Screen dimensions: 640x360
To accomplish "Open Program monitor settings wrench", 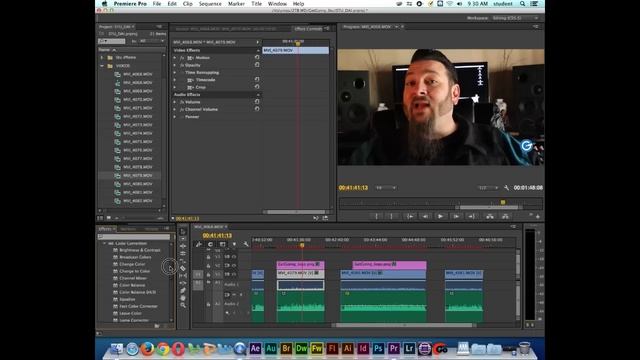I will pyautogui.click(x=507, y=188).
